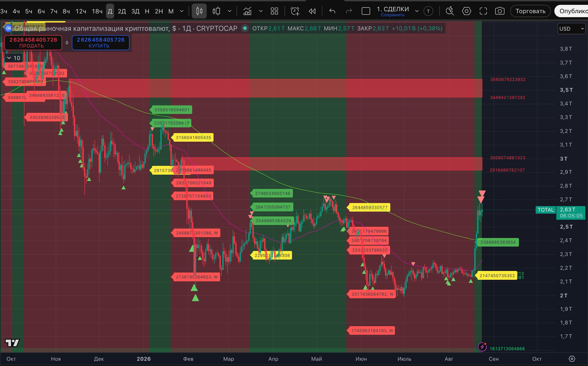Create a new alert with clock icon

click(295, 11)
